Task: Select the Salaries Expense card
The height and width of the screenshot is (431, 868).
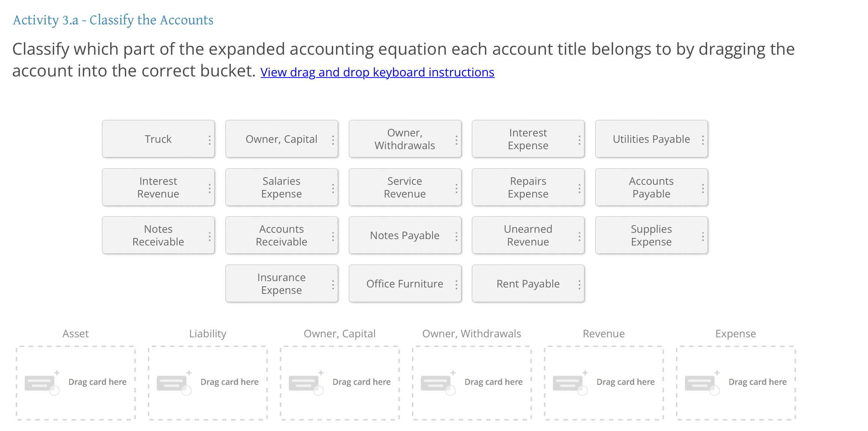Action: (x=281, y=187)
